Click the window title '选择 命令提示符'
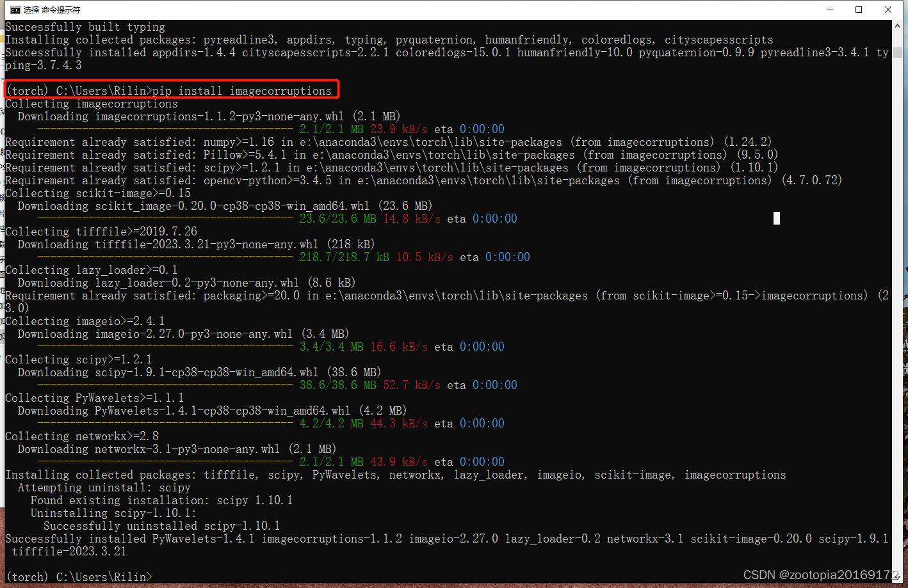This screenshot has height=588, width=908. pos(52,10)
